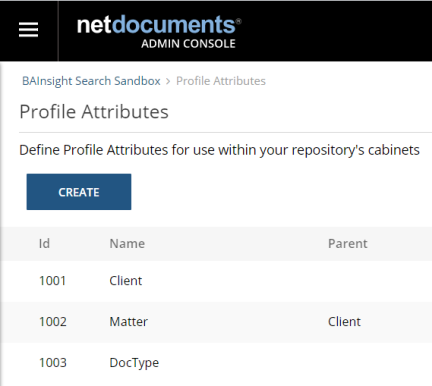
Task: Select the Matter attribute name
Action: tap(129, 322)
